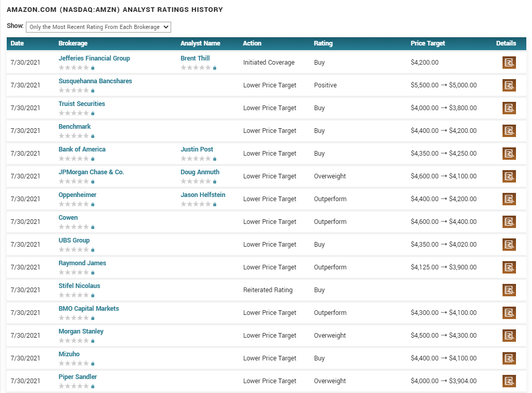Open details icon for Jefferies Financial Group row

pos(509,63)
